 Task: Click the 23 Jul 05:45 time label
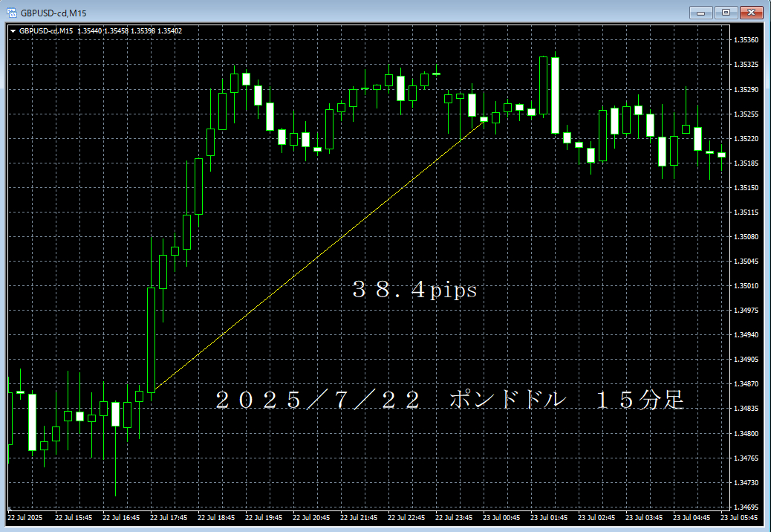coord(739,518)
